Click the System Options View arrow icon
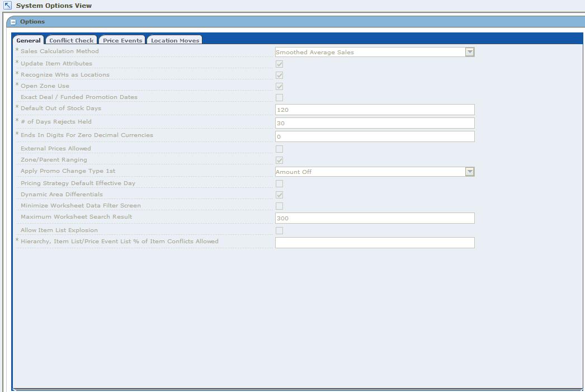This screenshot has height=392, width=585. (7, 5)
